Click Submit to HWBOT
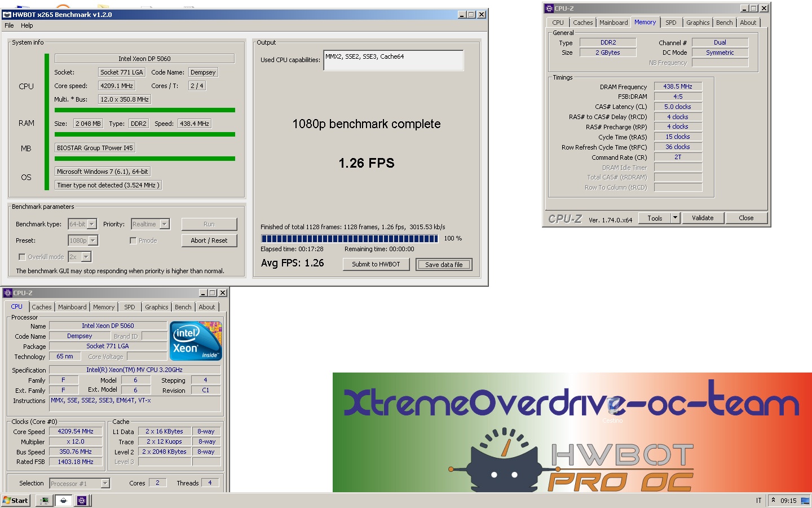Screen dimensions: 812x508 pyautogui.click(x=376, y=264)
